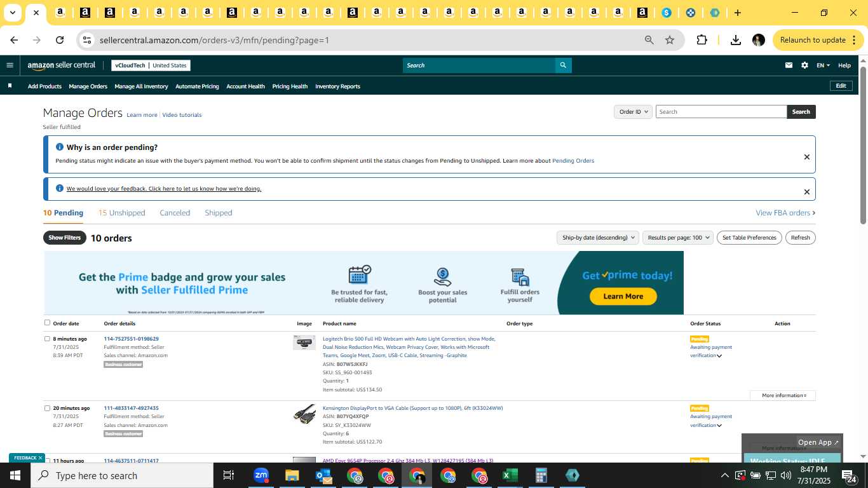868x488 pixels.
Task: Open the View FBA orders link
Action: pyautogui.click(x=785, y=213)
